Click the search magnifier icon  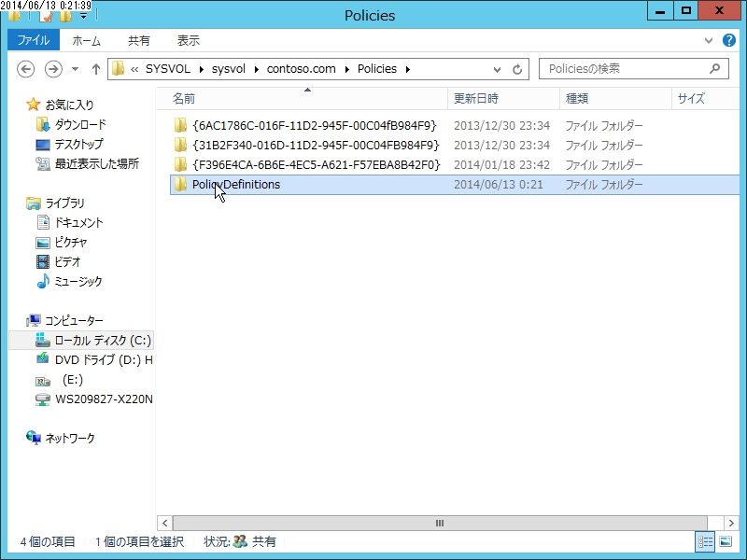click(x=714, y=69)
